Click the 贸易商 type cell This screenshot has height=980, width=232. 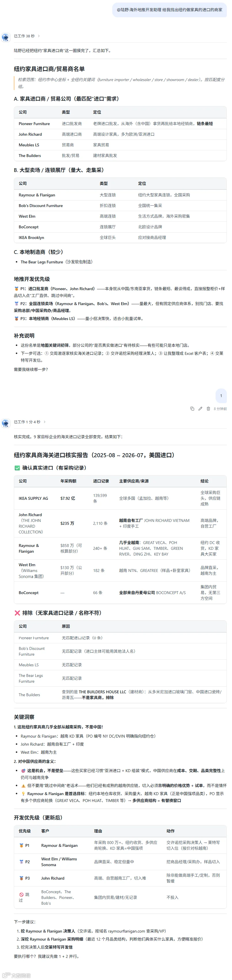tap(68, 145)
